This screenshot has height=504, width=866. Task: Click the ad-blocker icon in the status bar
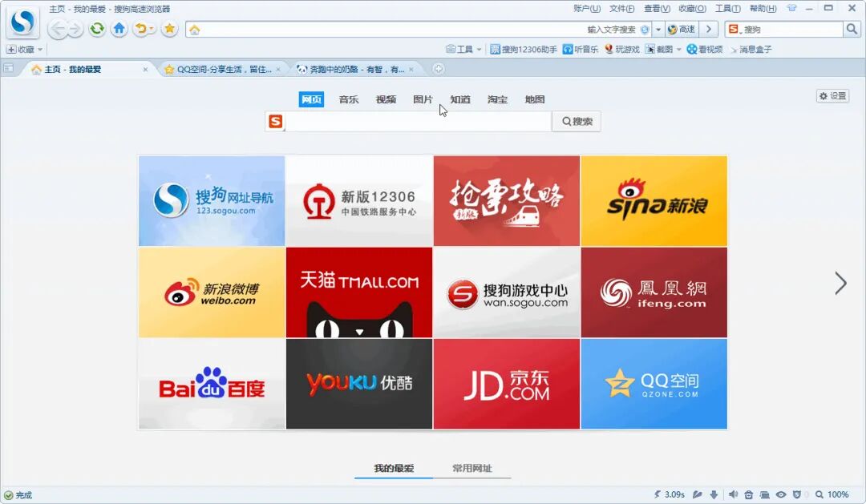pyautogui.click(x=748, y=494)
